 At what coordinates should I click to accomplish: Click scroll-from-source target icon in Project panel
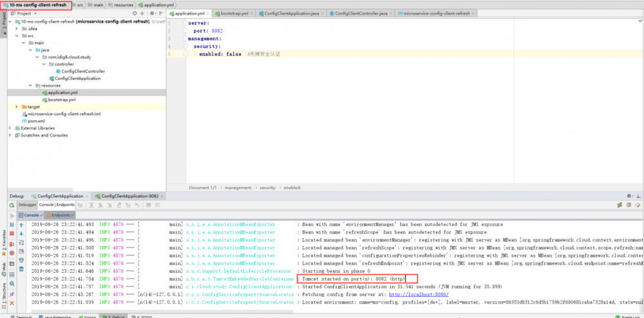(x=135, y=14)
